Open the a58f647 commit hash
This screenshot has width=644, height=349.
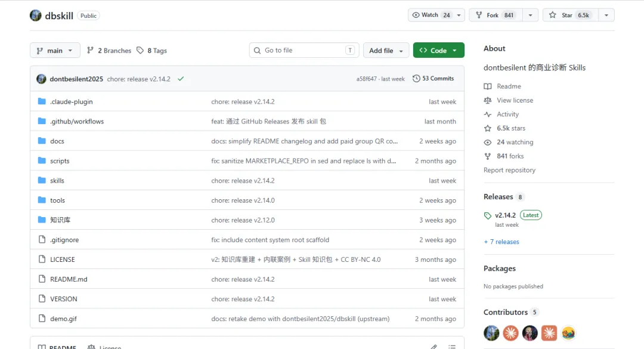pos(366,79)
